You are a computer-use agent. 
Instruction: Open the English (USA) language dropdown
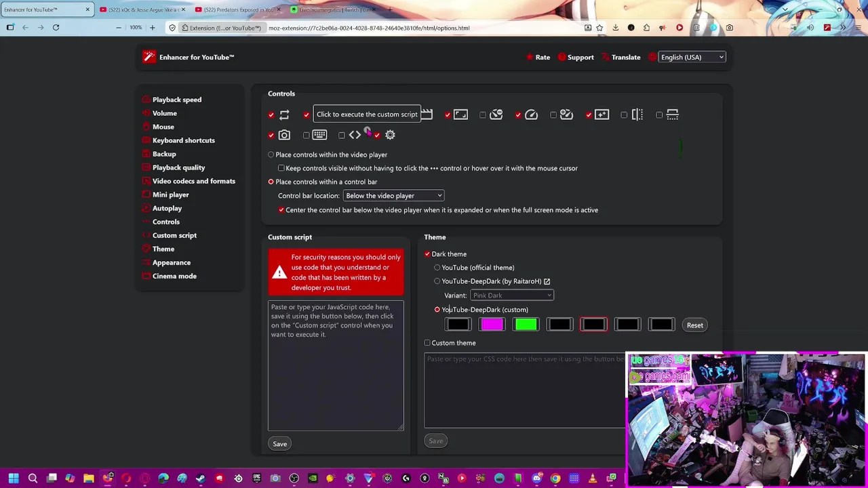pos(692,57)
